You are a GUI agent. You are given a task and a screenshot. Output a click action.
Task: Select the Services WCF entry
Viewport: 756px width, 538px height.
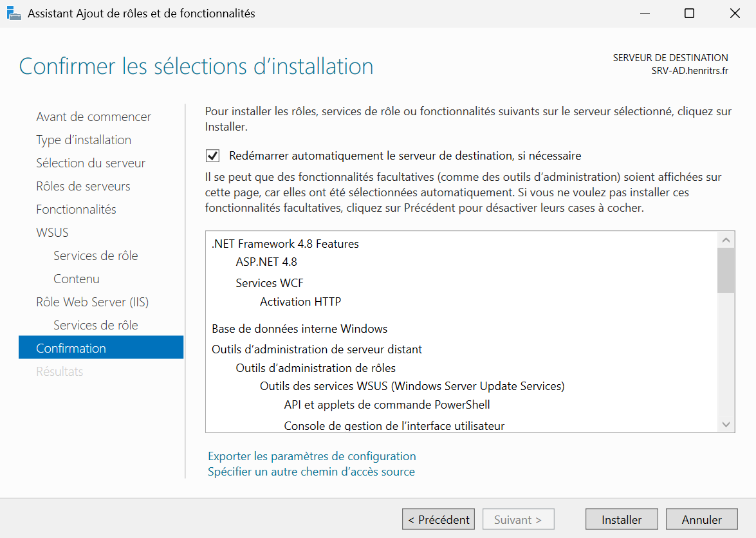pyautogui.click(x=270, y=283)
